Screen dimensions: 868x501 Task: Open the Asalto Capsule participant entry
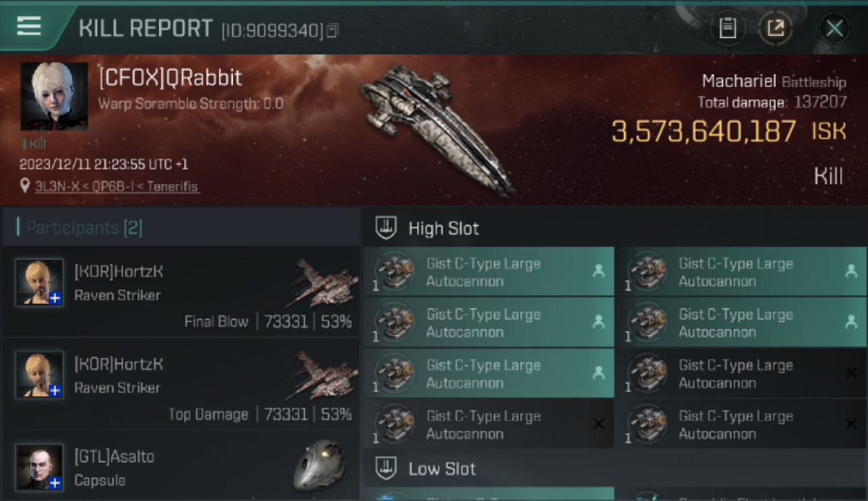tap(180, 468)
